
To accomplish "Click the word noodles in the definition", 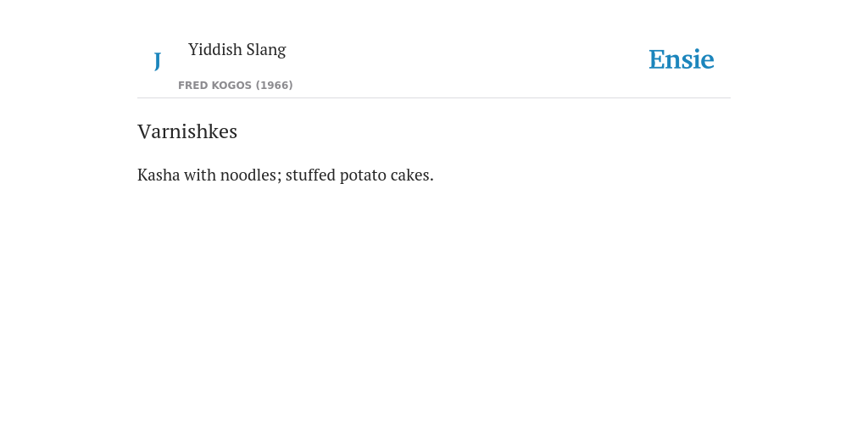I will click(x=251, y=175).
